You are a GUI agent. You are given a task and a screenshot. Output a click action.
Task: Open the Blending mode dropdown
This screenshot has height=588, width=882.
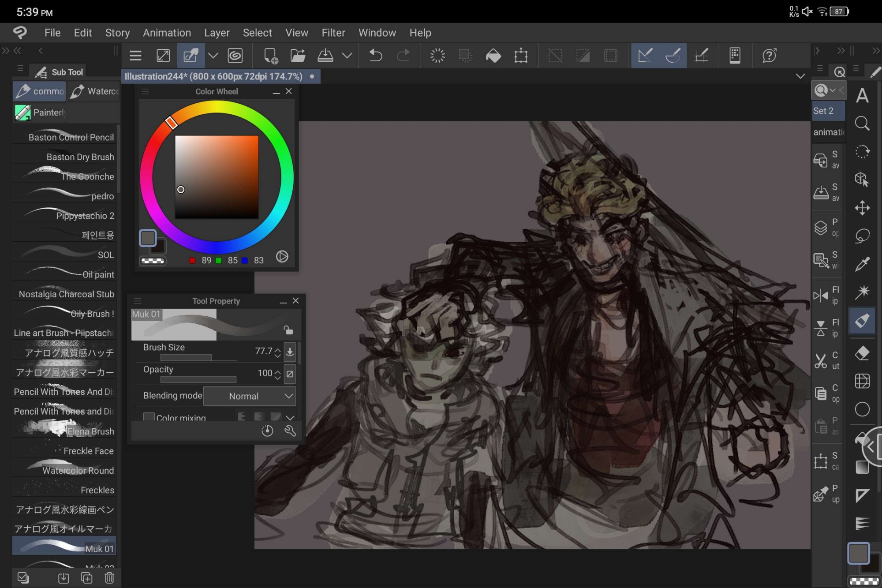coord(250,396)
